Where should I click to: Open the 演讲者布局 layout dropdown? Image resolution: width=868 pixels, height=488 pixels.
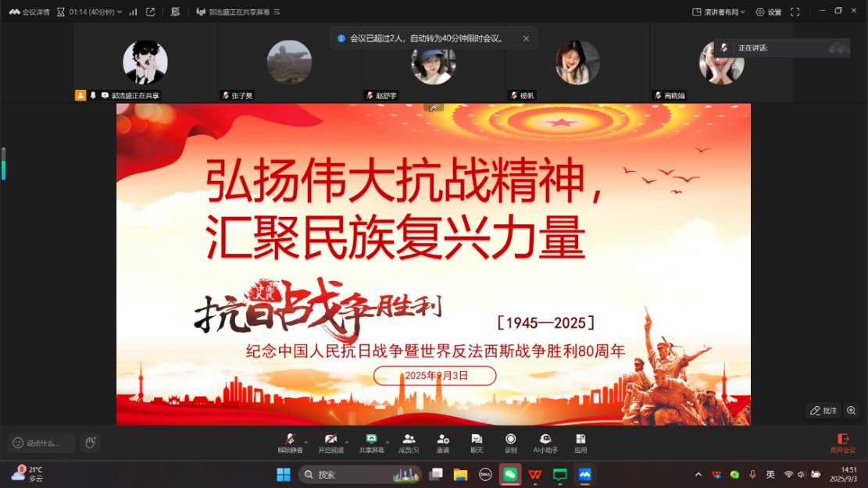tap(719, 12)
